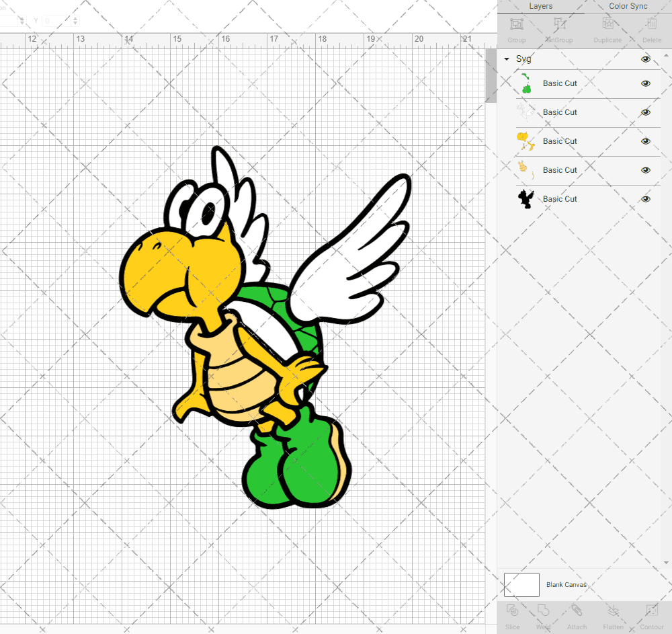Select the black silhouette layer thumbnail

point(526,199)
